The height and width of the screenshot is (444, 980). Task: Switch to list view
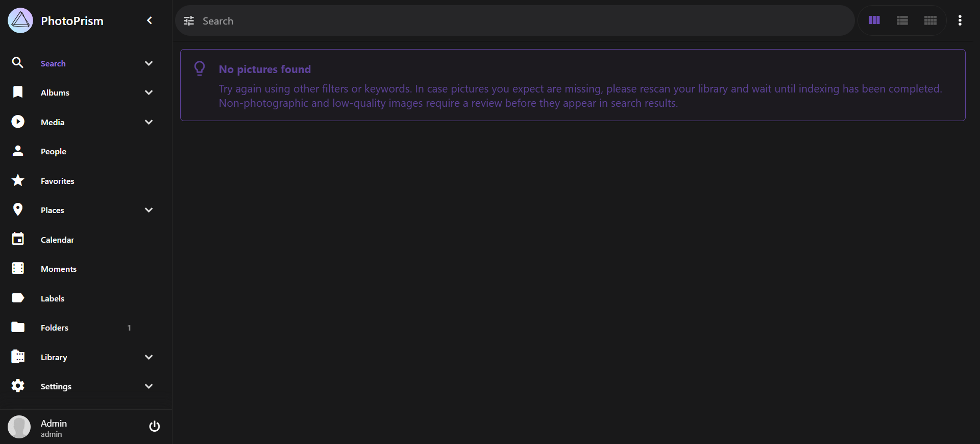pyautogui.click(x=902, y=20)
